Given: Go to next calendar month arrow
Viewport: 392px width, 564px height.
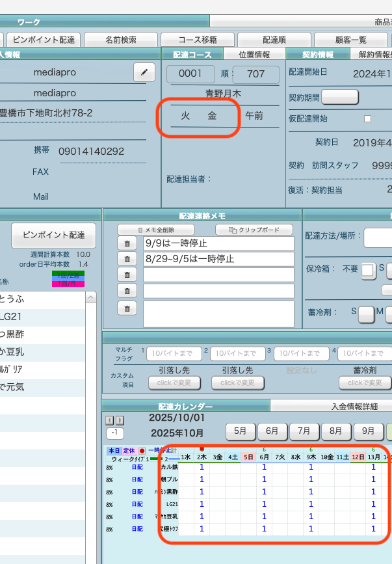Looking at the screenshot, I should tap(120, 420).
